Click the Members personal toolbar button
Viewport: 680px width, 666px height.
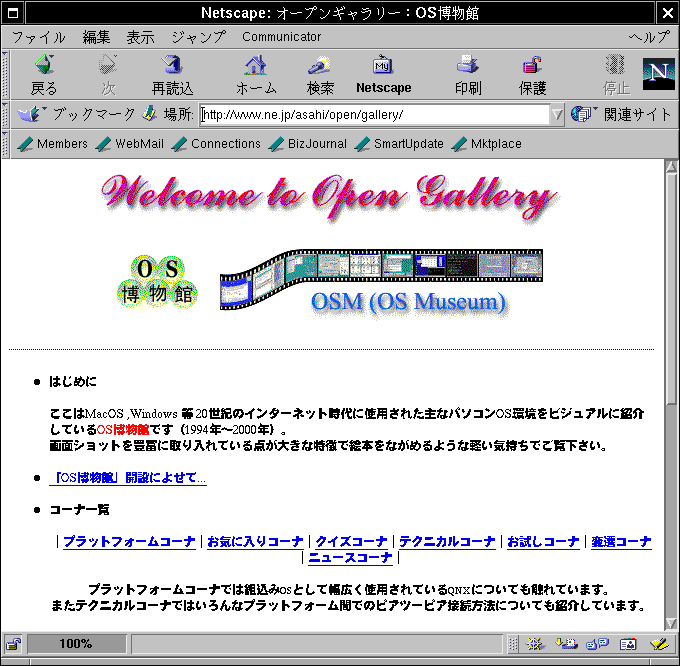tap(52, 144)
